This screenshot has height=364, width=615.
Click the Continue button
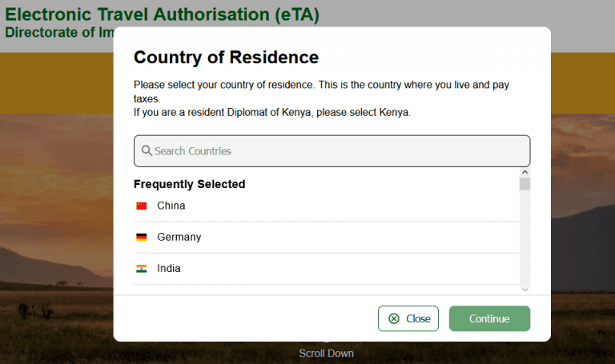click(x=489, y=318)
